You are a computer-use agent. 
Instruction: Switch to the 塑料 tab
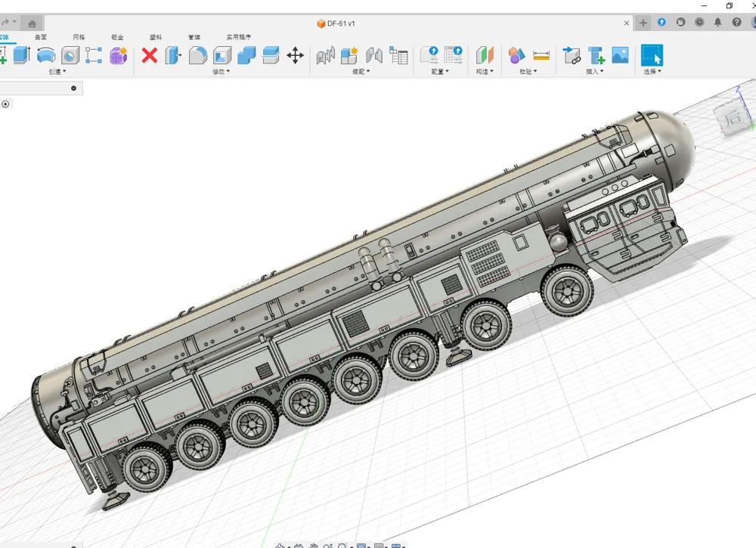156,37
